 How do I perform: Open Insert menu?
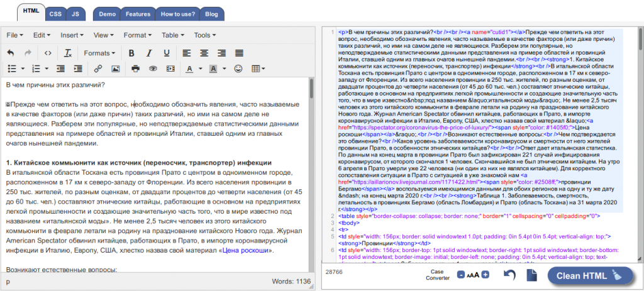[72, 35]
